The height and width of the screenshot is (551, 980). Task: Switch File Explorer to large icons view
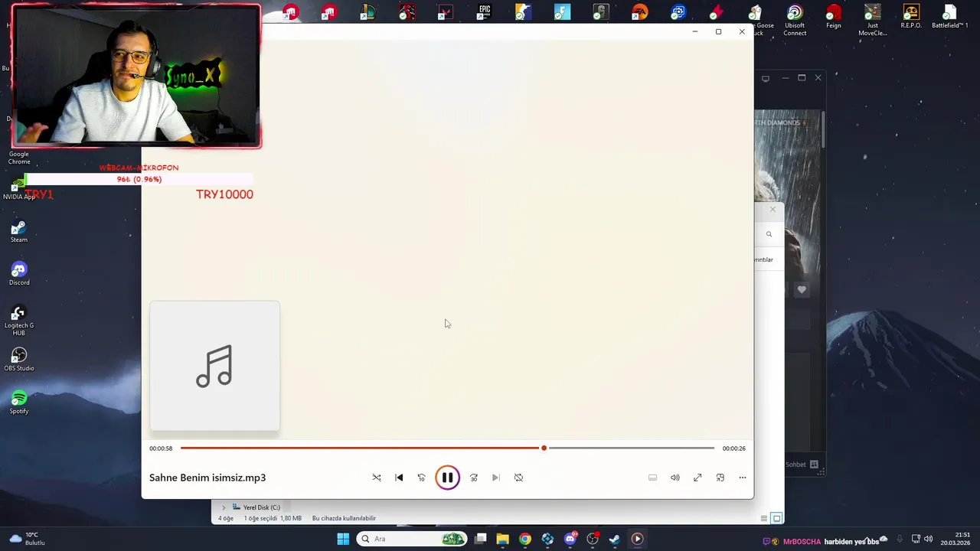point(776,518)
